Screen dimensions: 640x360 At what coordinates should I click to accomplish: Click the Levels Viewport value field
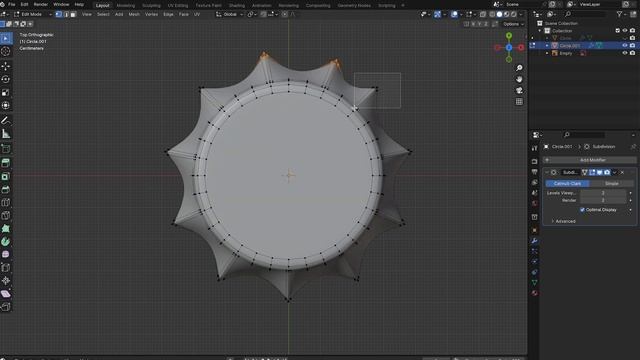pyautogui.click(x=603, y=193)
